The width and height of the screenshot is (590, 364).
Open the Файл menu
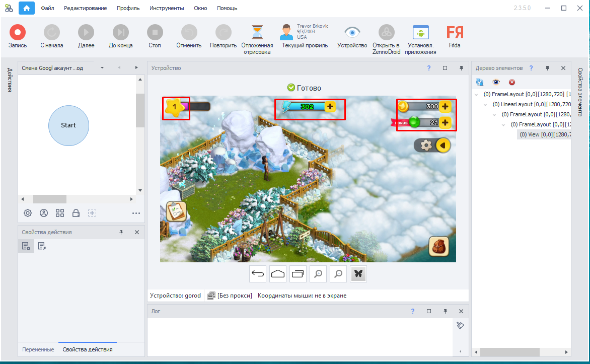tap(47, 8)
